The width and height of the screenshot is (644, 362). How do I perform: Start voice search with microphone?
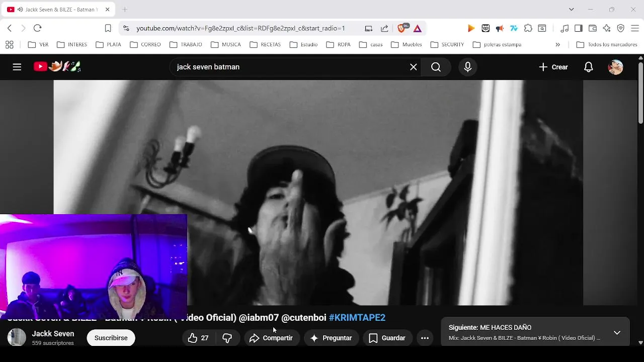(468, 67)
